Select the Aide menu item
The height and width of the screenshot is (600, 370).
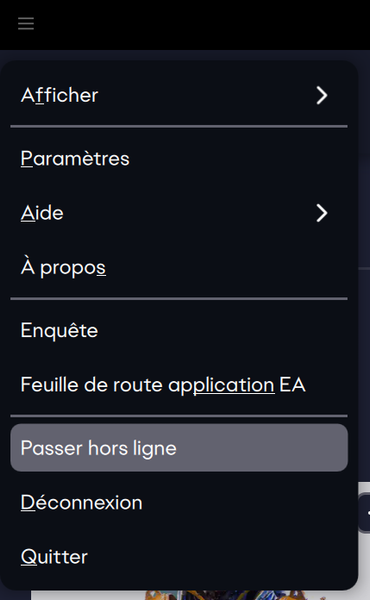pos(179,213)
